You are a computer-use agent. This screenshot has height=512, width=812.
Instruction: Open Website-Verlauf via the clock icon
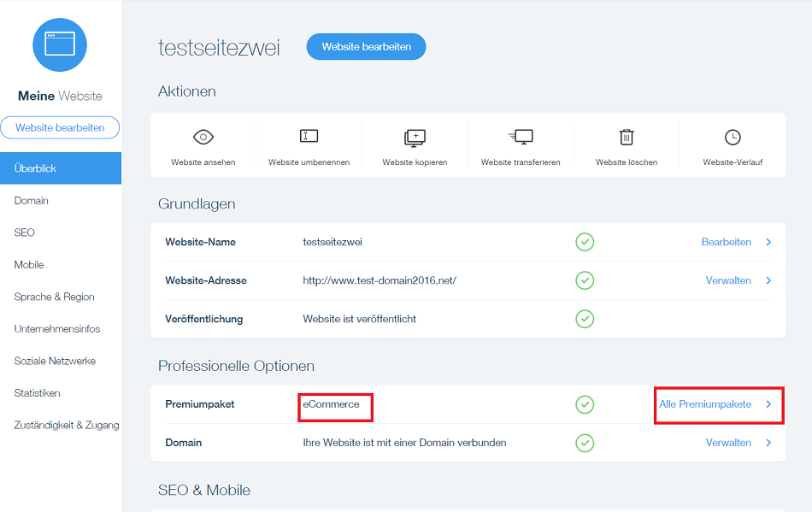point(733,137)
